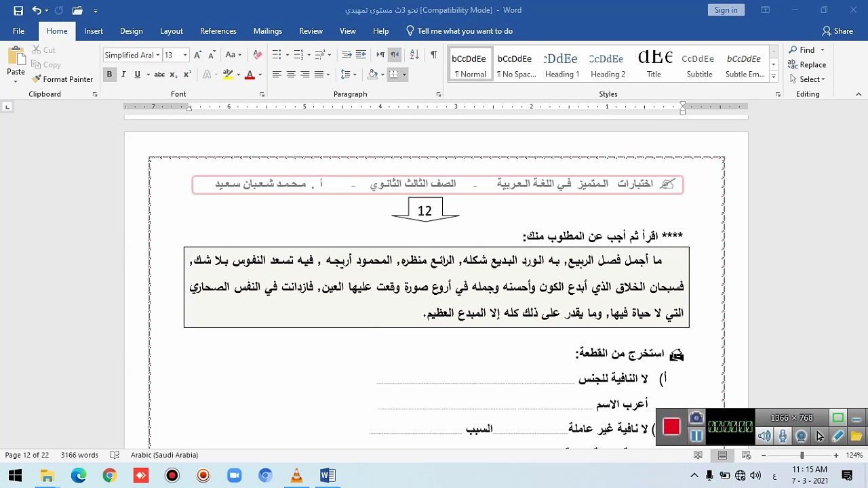This screenshot has width=868, height=488.
Task: Toggle align right paragraph
Action: pyautogui.click(x=305, y=75)
